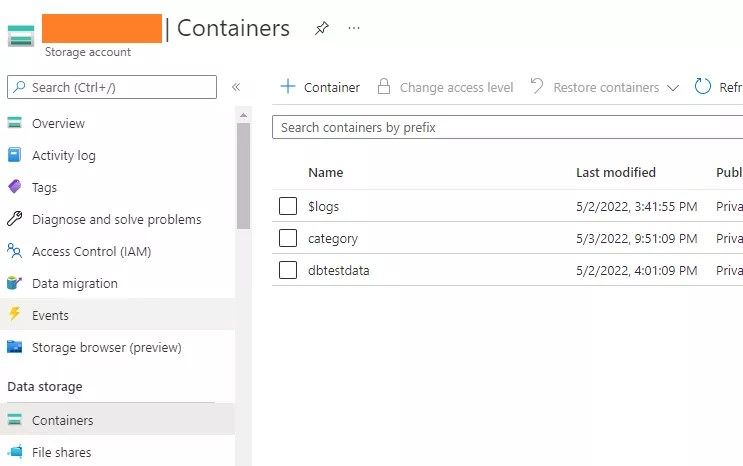Open Activity log from sidebar icon
This screenshot has width=743, height=466.
click(x=14, y=156)
